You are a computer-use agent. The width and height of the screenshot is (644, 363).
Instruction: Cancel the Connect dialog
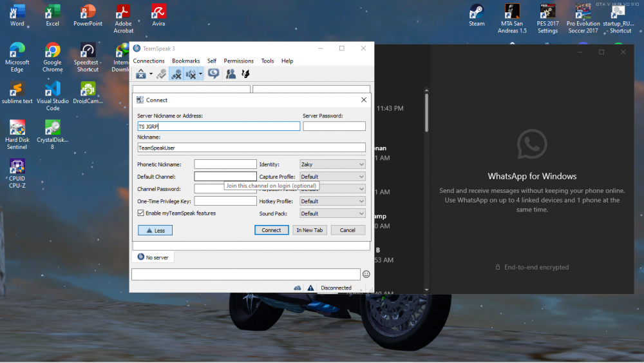pyautogui.click(x=348, y=230)
